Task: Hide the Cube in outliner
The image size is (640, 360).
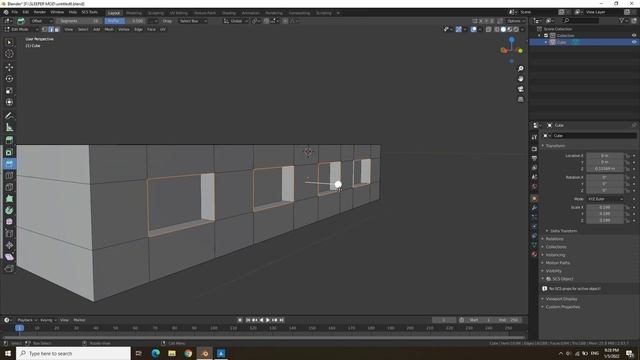Action: click(634, 42)
